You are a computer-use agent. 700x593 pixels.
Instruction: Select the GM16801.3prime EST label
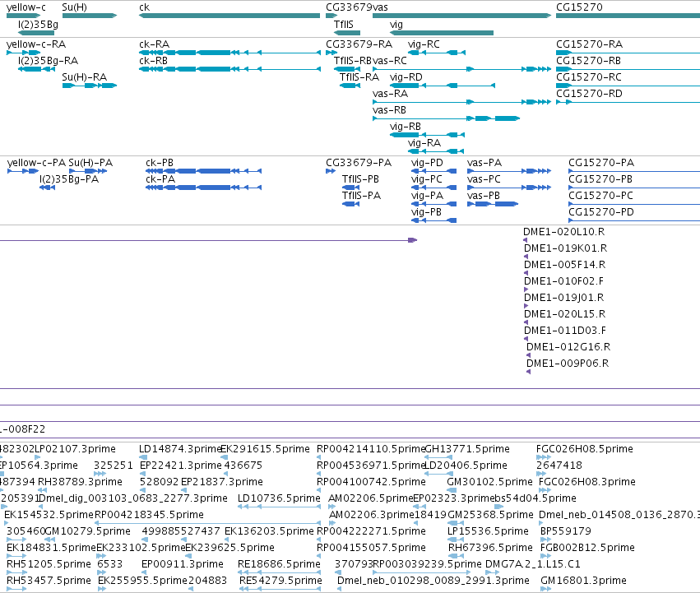583,581
